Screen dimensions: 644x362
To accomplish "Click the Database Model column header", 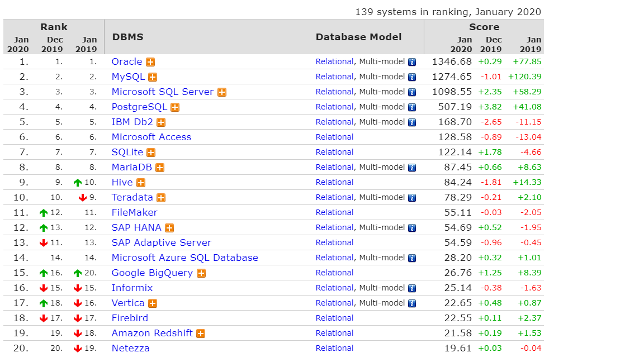I will pyautogui.click(x=358, y=37).
